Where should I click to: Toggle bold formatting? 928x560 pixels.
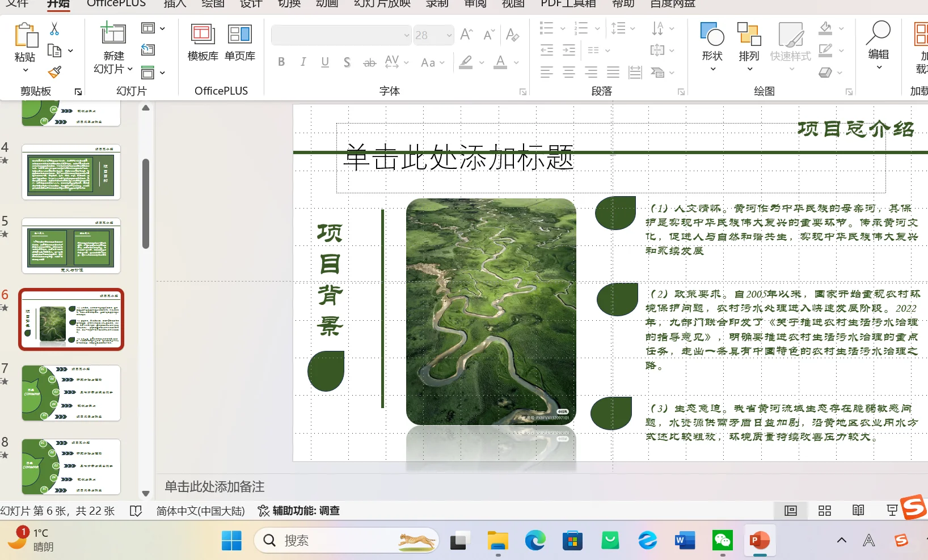click(281, 62)
